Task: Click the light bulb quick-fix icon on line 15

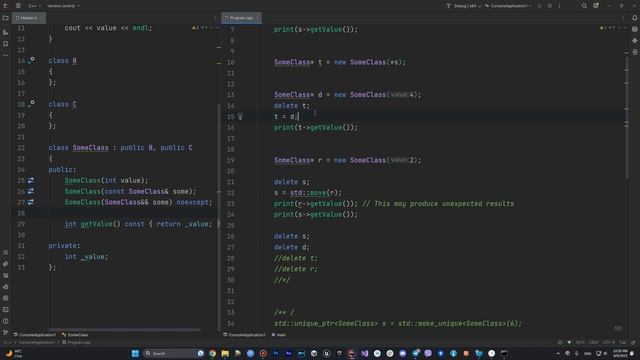Action: point(240,116)
